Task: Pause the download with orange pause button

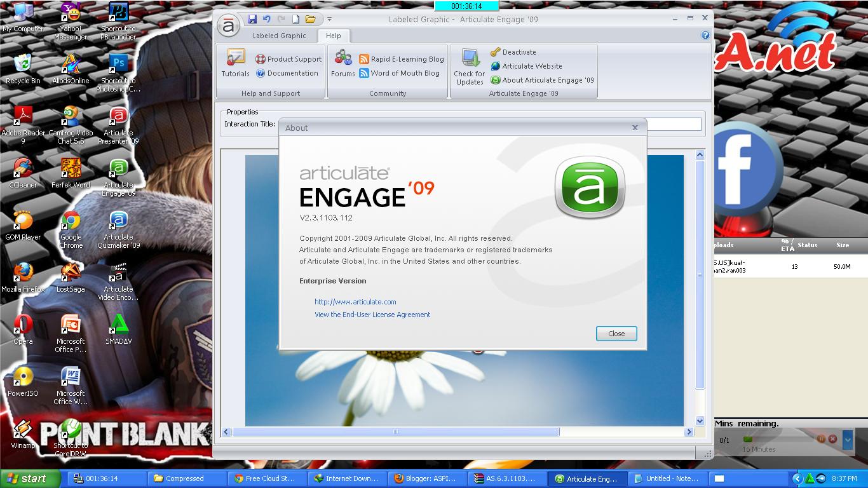Action: click(821, 439)
